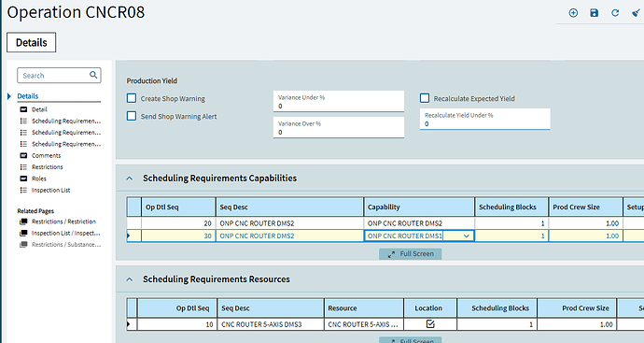Focus the Recalculate Yield Under % field
This screenshot has height=343, width=644.
484,120
